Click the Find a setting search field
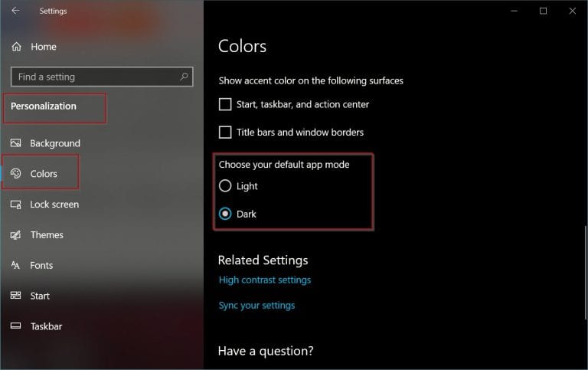Screen dimensions: 588x370 tap(102, 77)
